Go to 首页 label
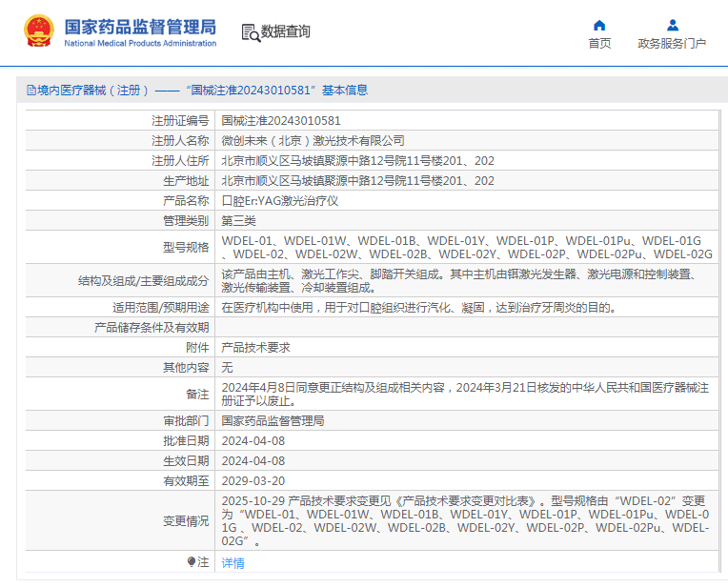728x588 pixels. [600, 43]
